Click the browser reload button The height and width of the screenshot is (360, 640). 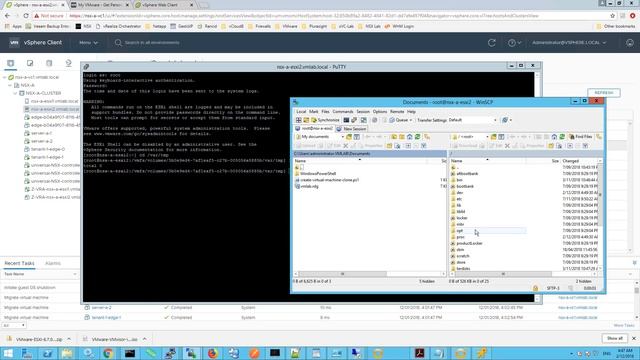(x=26, y=16)
